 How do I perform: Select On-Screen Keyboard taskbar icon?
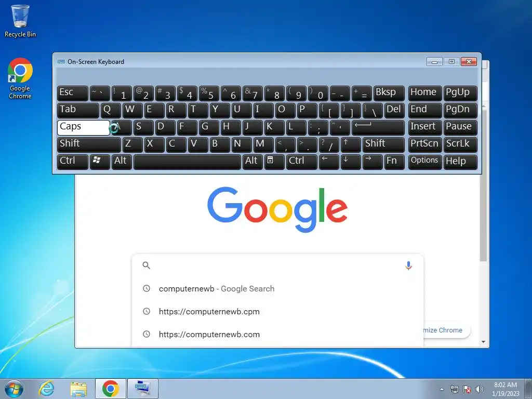point(143,389)
